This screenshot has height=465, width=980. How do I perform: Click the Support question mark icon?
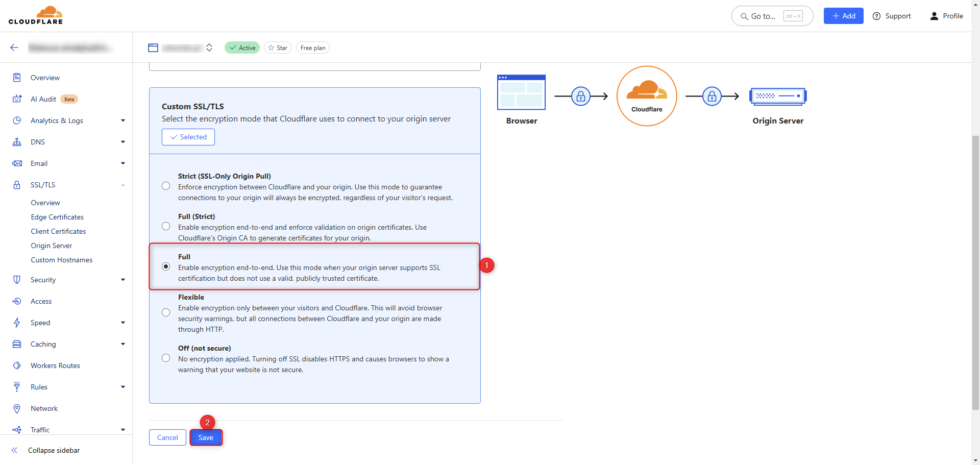[877, 16]
